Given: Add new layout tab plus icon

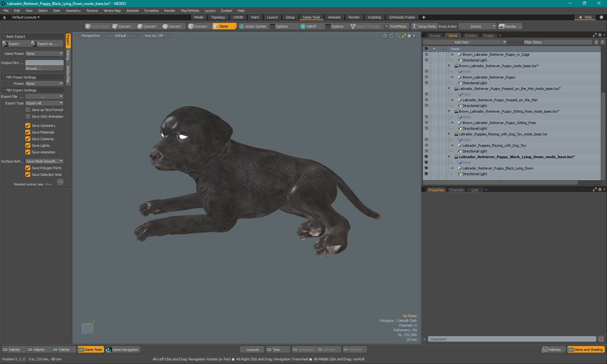Looking at the screenshot, I should point(424,17).
